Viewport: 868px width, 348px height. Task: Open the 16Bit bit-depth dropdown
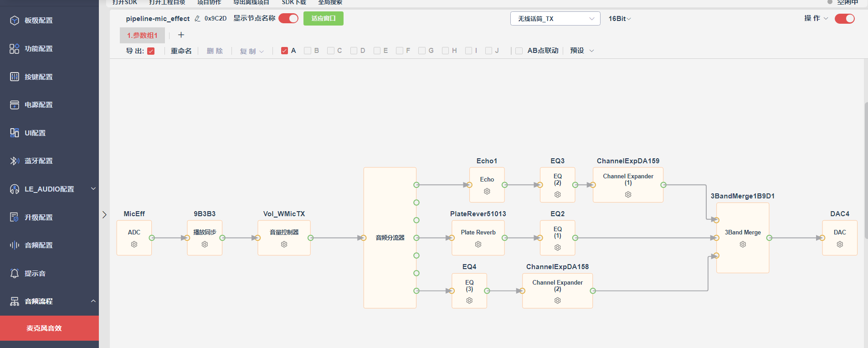click(620, 19)
